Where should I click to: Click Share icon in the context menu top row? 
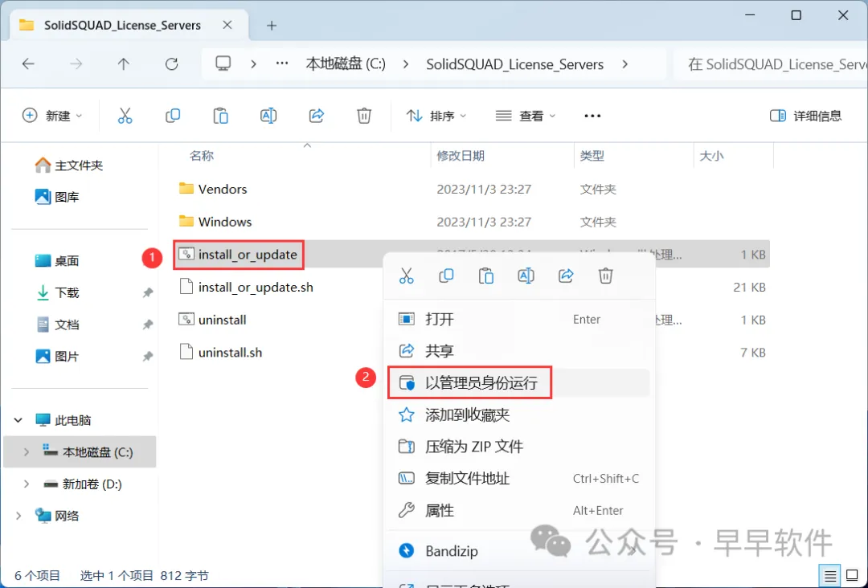tap(566, 276)
